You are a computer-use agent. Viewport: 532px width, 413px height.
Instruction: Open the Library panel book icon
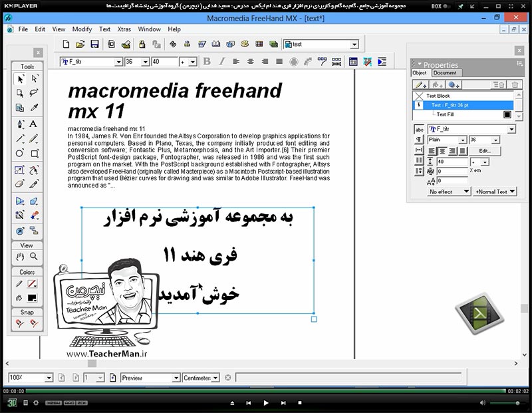click(x=215, y=44)
